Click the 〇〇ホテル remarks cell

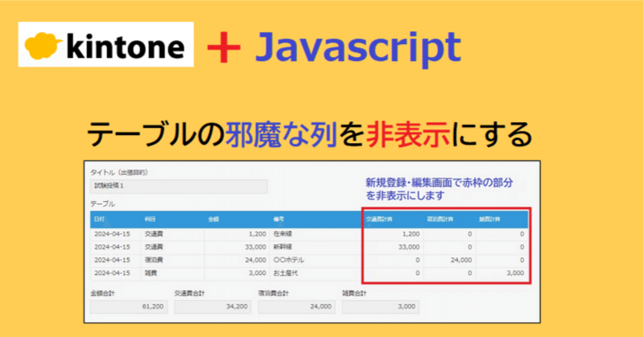(289, 260)
